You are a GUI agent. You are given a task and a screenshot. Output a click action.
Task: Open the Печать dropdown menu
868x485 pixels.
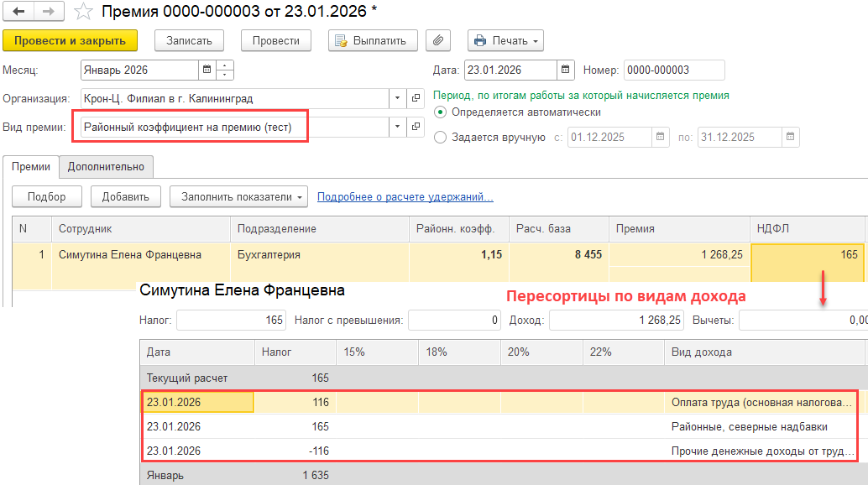505,40
